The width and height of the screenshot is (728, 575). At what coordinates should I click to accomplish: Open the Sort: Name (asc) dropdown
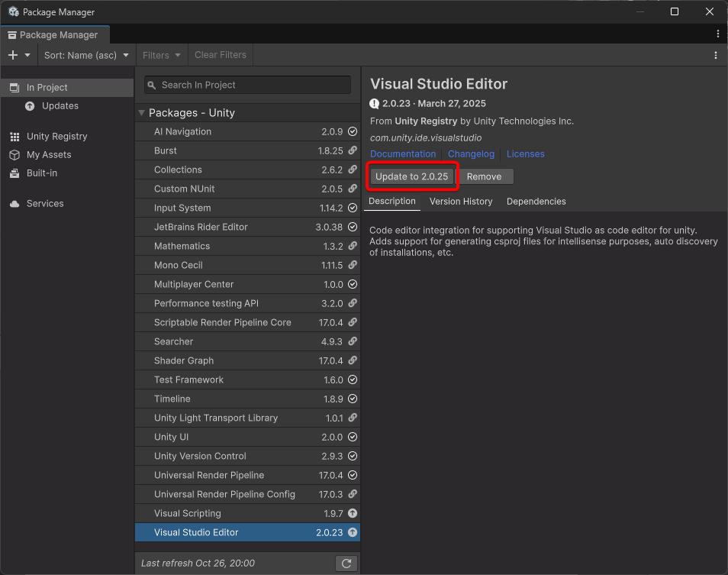pos(86,55)
